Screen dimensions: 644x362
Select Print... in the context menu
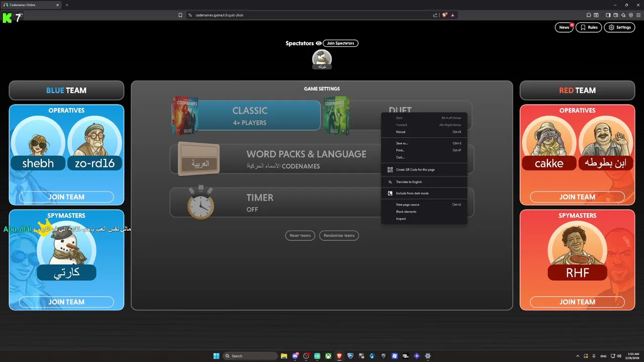click(x=424, y=150)
